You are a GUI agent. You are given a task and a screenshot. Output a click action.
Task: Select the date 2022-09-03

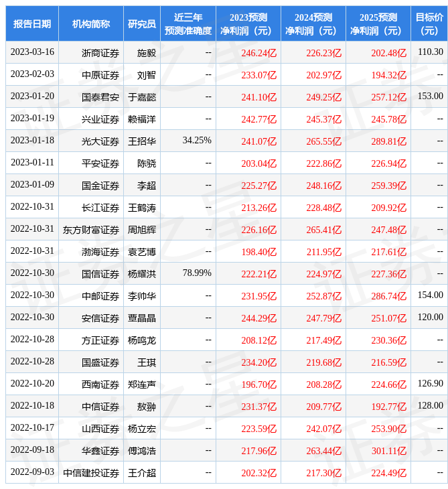32,472
